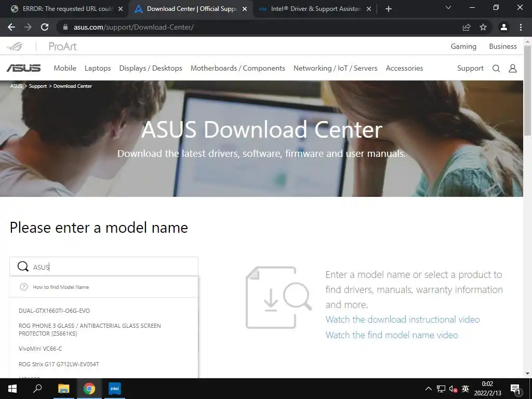Screen dimensions: 532x399
Task: Bookmark this page with the star icon
Action: coord(483,27)
